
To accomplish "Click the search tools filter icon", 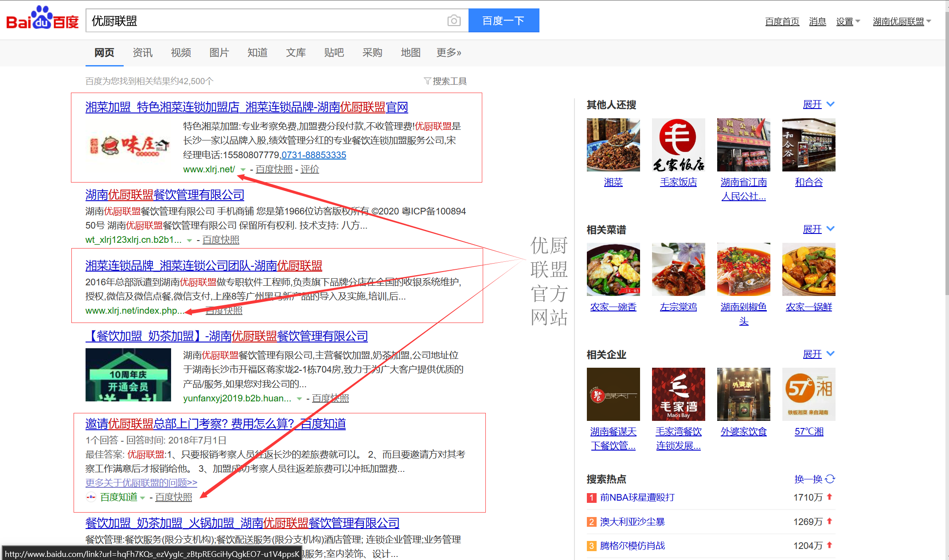I will pos(427,81).
